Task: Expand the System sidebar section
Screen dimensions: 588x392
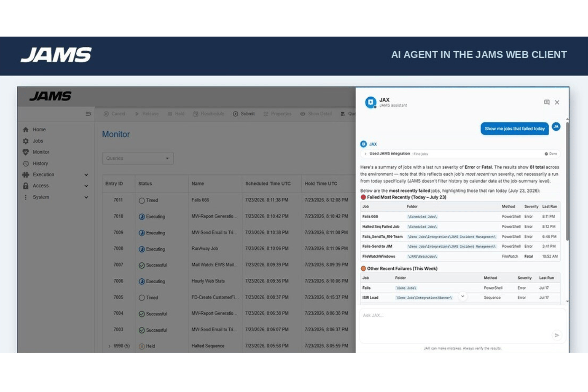Action: [x=86, y=197]
